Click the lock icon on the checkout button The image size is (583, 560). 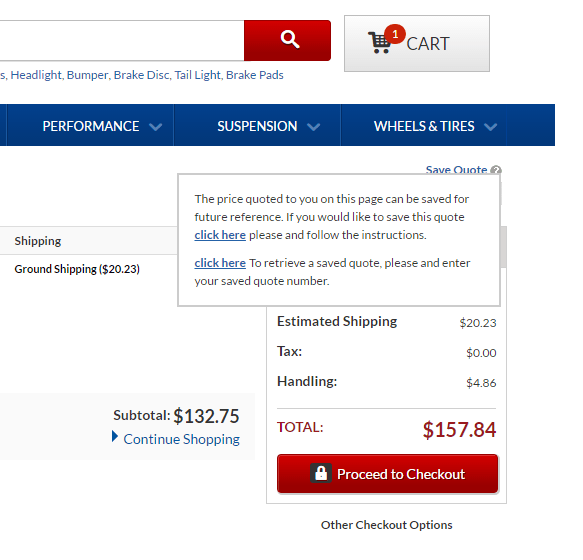(x=321, y=473)
